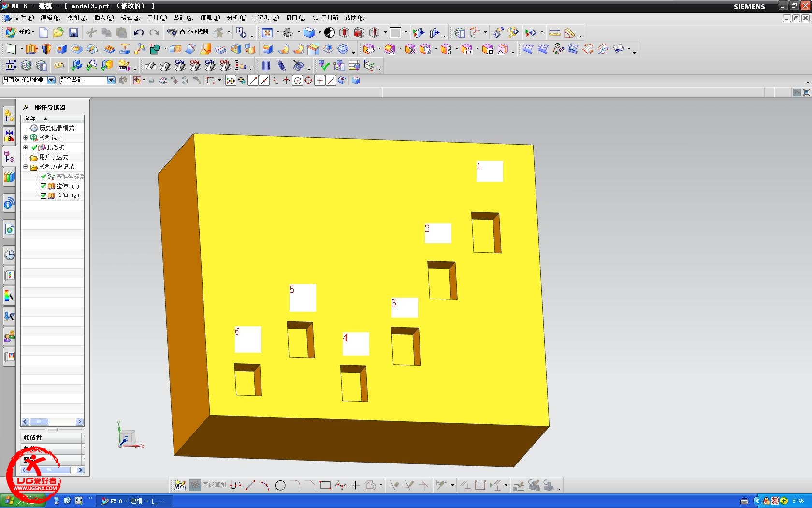812x508 pixels.
Task: Click the Measure Angle protractor icon
Action: pos(570,32)
